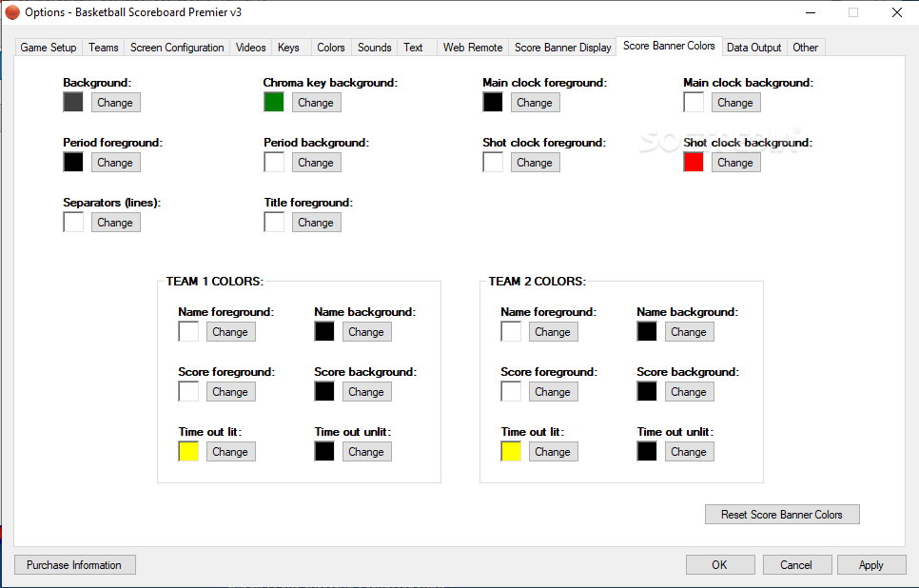Open the Data Output tab
The height and width of the screenshot is (588, 919).
coord(753,48)
